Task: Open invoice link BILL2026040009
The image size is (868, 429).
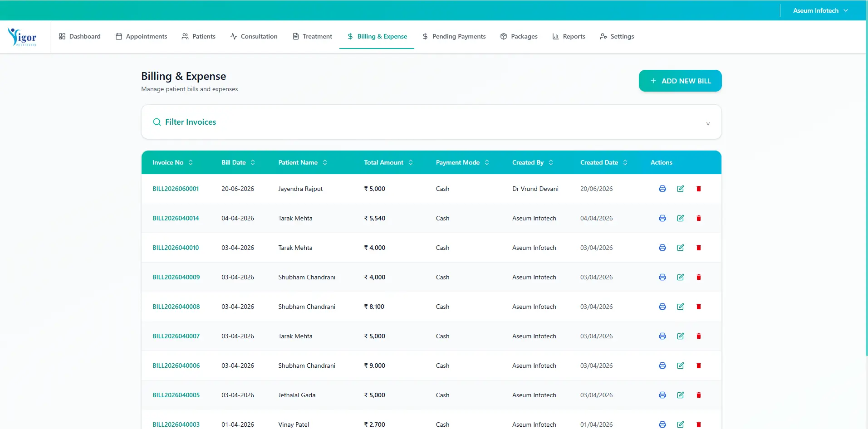Action: coord(176,277)
